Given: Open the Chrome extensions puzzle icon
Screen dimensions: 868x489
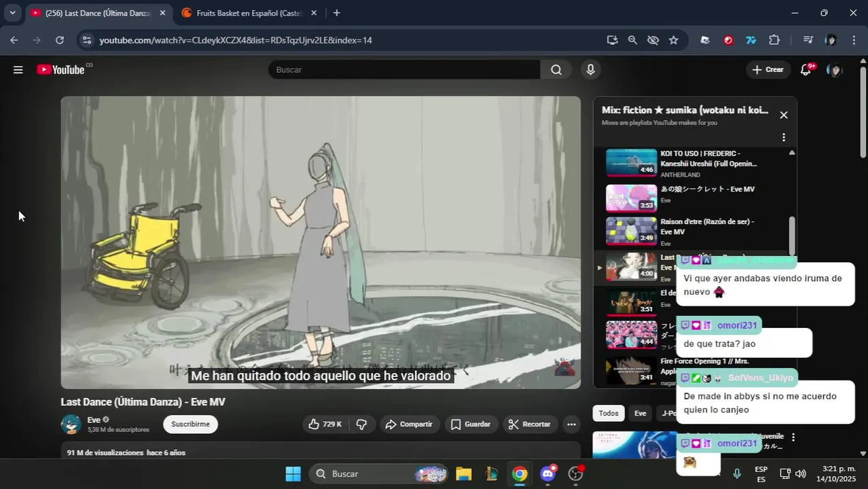Looking at the screenshot, I should [774, 40].
